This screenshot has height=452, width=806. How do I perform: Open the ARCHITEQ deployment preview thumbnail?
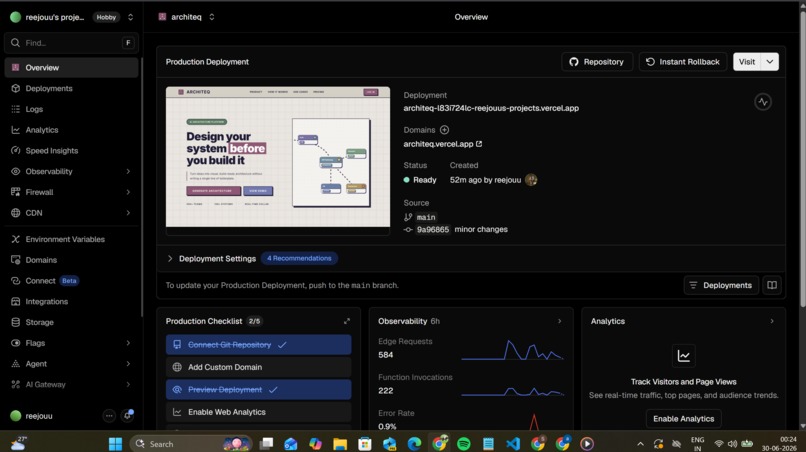point(278,157)
